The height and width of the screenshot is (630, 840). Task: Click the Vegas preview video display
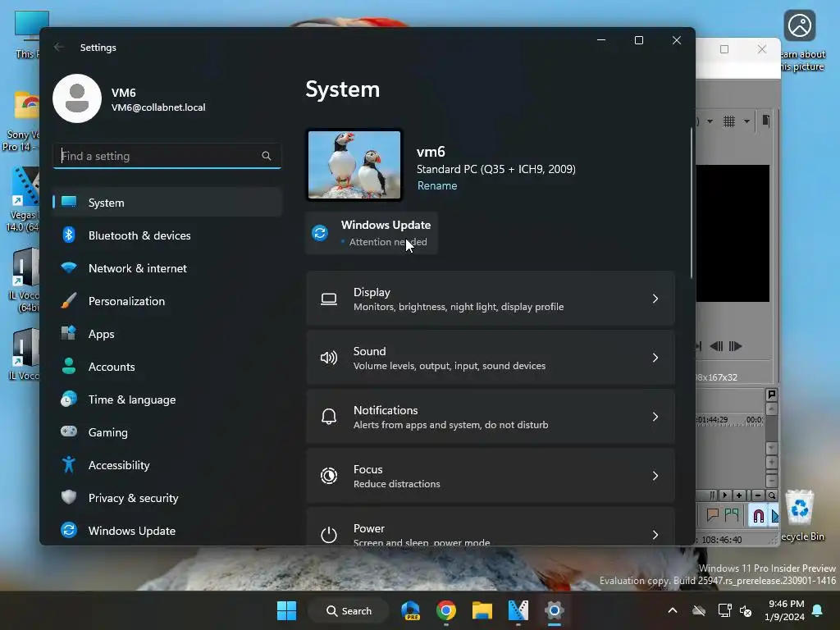click(x=733, y=233)
